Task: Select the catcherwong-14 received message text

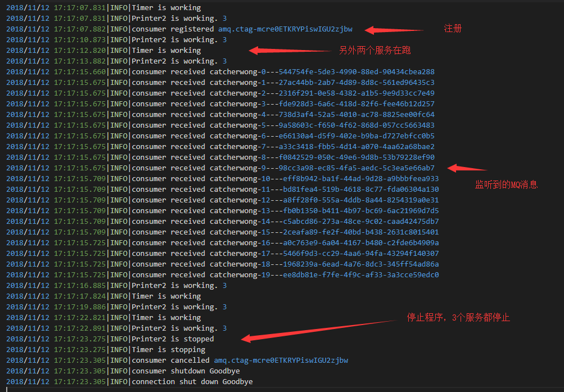Action: 285,222
